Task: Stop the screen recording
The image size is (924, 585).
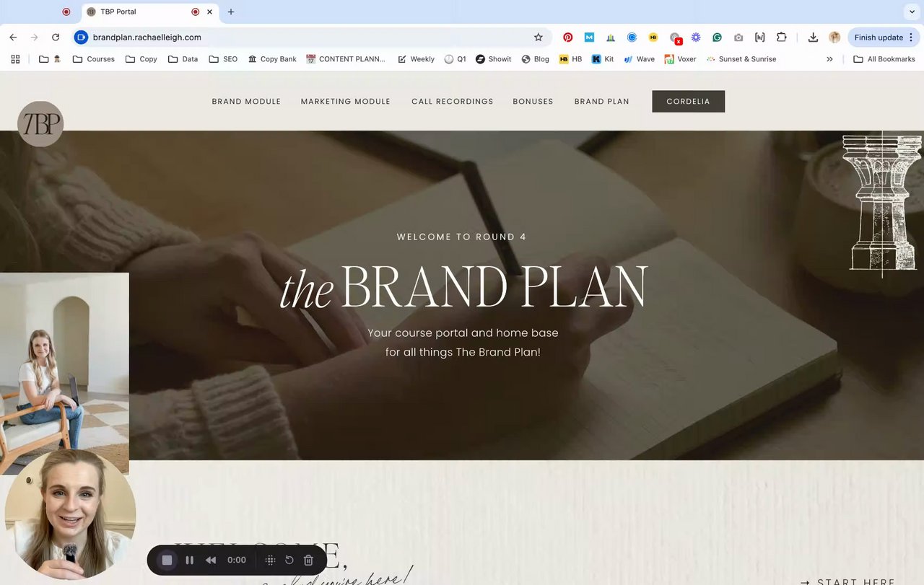Action: 167,560
